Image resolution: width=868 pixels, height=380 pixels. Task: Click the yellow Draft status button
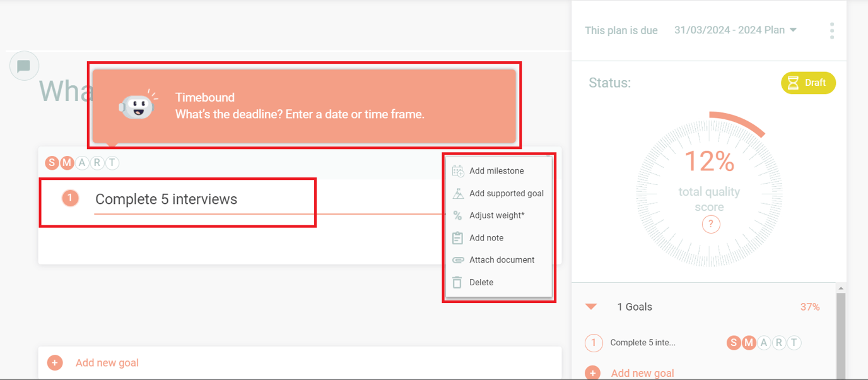tap(808, 83)
